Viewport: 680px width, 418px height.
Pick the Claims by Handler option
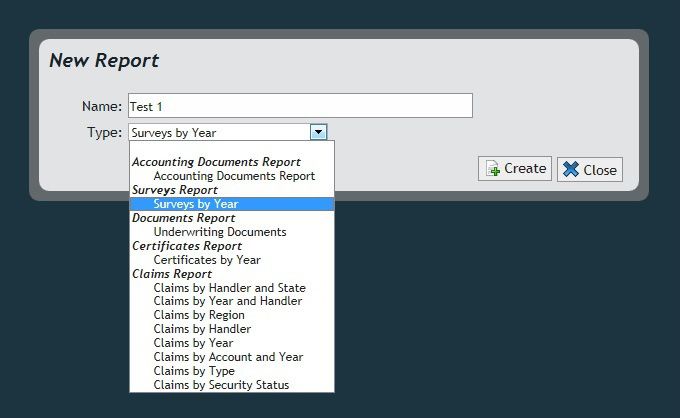202,329
